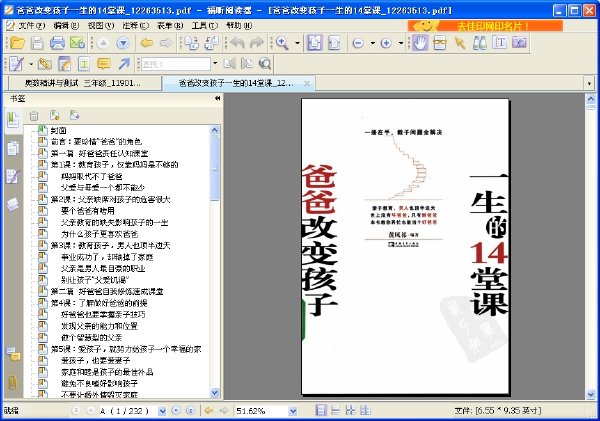Click the Zoom In plus icon

tap(386, 43)
